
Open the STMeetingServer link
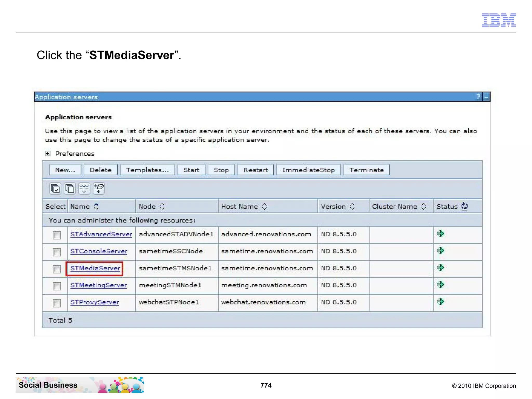(x=99, y=285)
